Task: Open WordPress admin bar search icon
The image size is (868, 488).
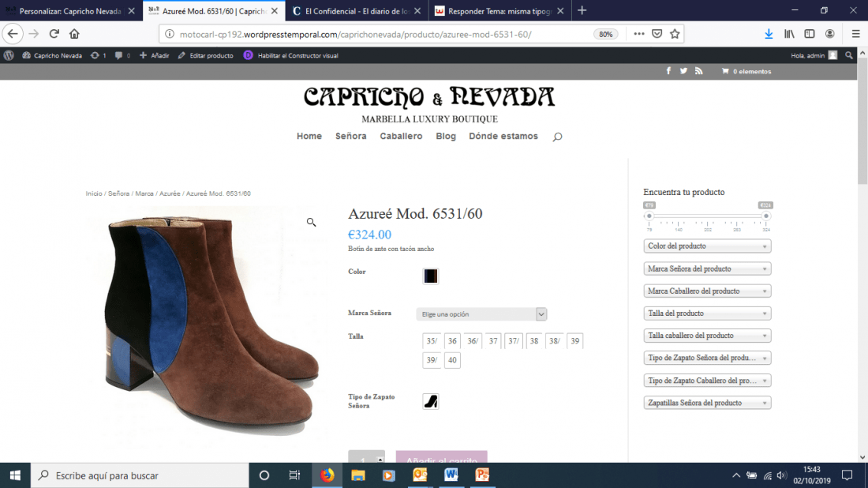Action: [849, 55]
